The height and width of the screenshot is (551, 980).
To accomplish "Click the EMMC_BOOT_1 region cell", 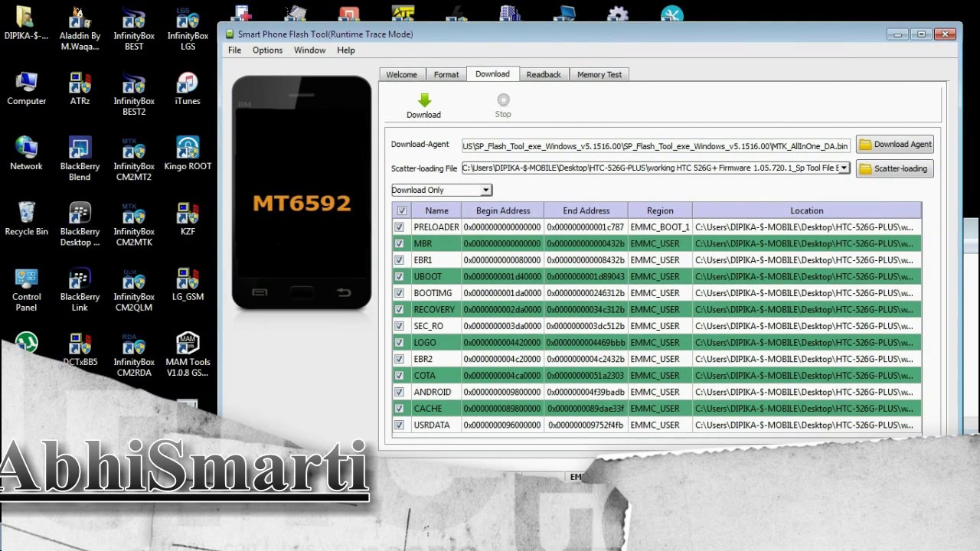I will tap(660, 227).
